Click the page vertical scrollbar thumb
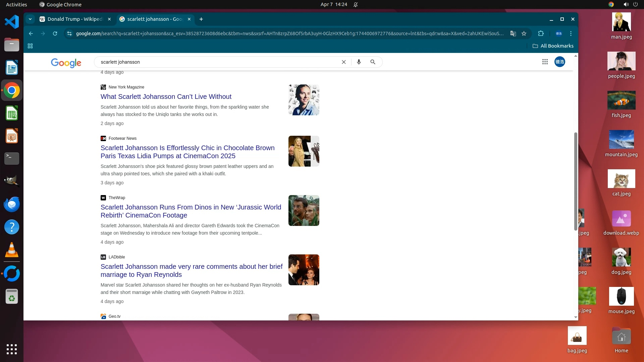644x362 pixels. (x=576, y=181)
